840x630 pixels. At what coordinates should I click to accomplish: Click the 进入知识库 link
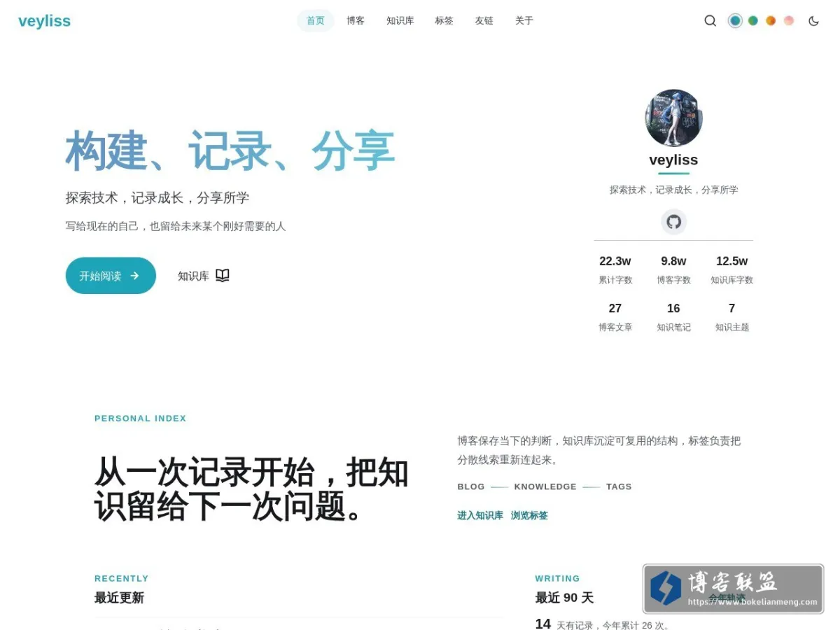point(480,515)
